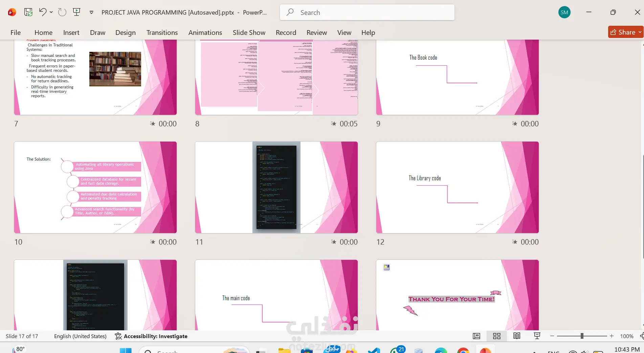The image size is (644, 353).
Task: Select 'The main code' slide thumbnail
Action: (276, 295)
